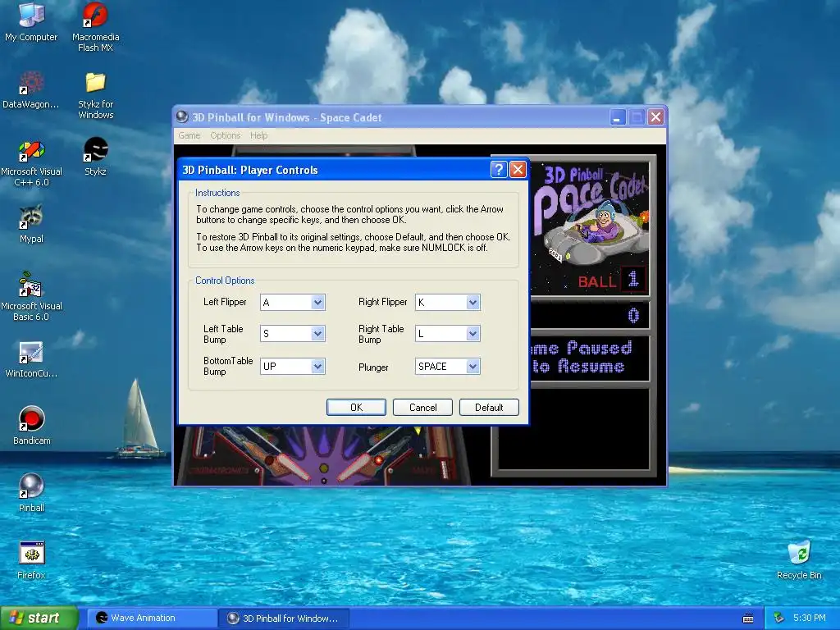The image size is (840, 630).
Task: Select Microsoft Visual C++ 6.0 icon
Action: (x=31, y=162)
